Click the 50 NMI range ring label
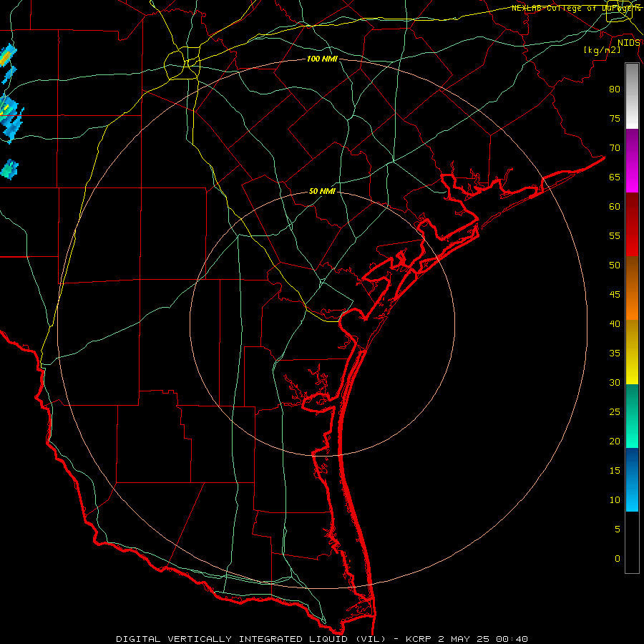The height and width of the screenshot is (644, 644). pos(322,191)
